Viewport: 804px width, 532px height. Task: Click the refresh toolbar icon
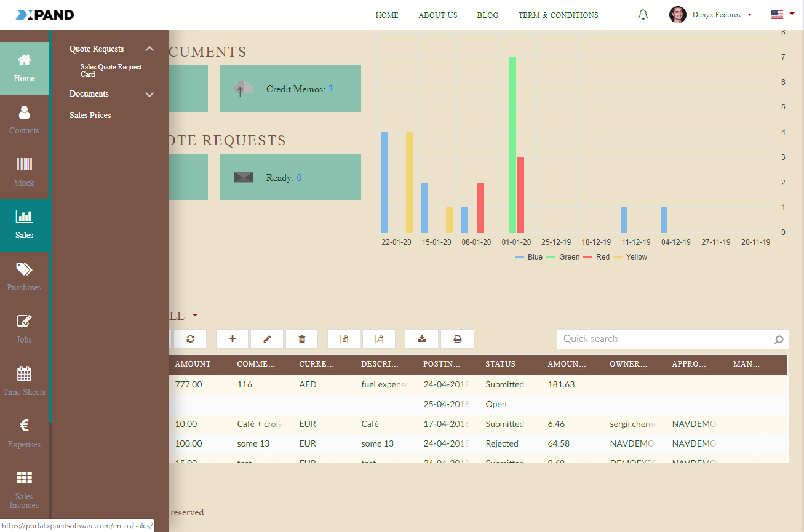(190, 339)
